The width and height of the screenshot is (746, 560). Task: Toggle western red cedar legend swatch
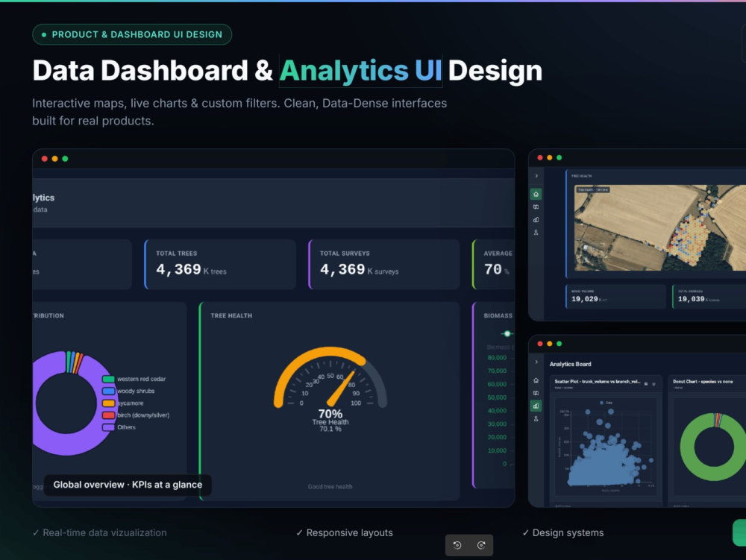[108, 379]
